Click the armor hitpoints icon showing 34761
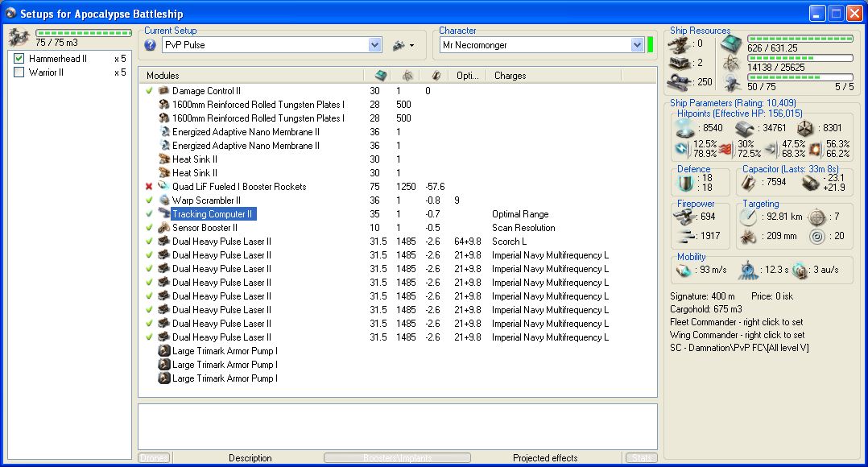This screenshot has width=868, height=467. (x=745, y=128)
